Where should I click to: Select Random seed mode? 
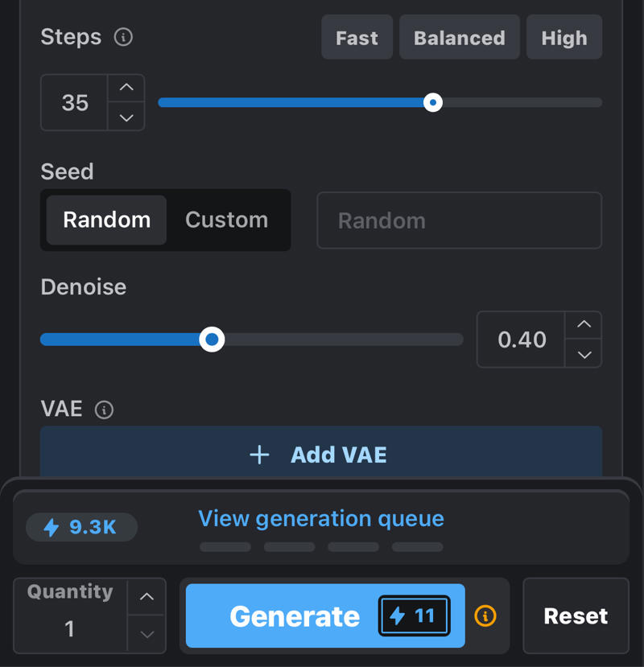click(x=106, y=220)
